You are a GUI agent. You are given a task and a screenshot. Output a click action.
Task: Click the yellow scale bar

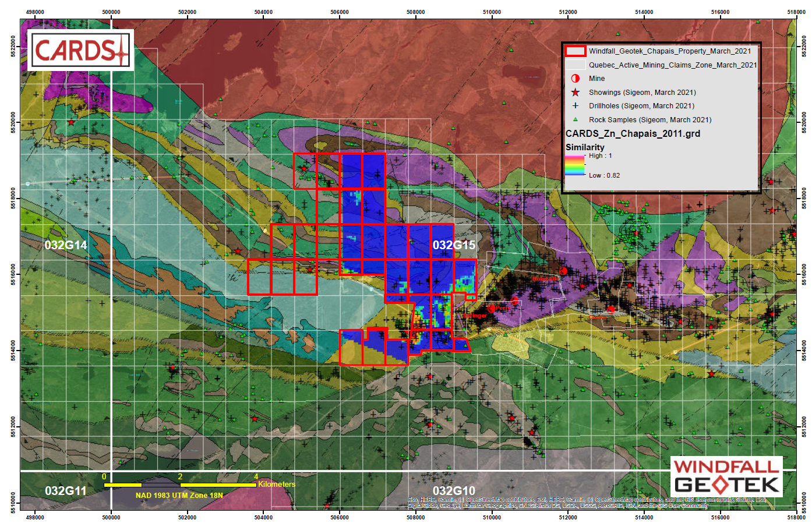pos(180,484)
